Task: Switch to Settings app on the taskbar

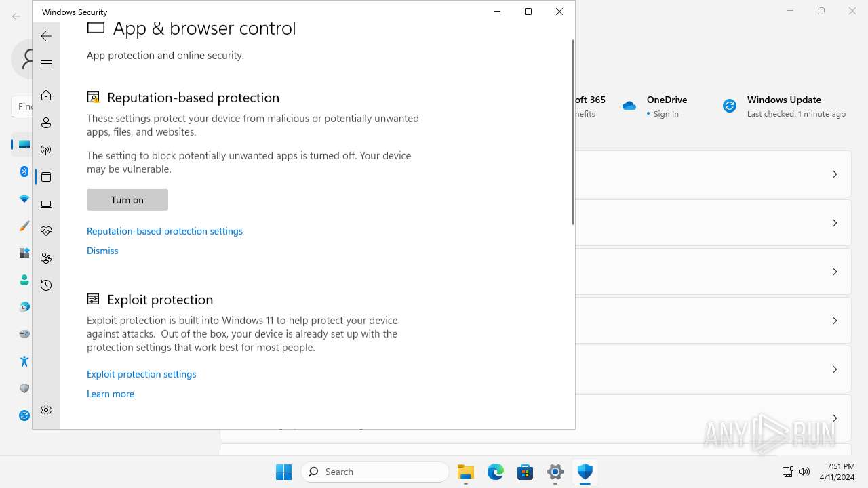Action: (x=555, y=472)
